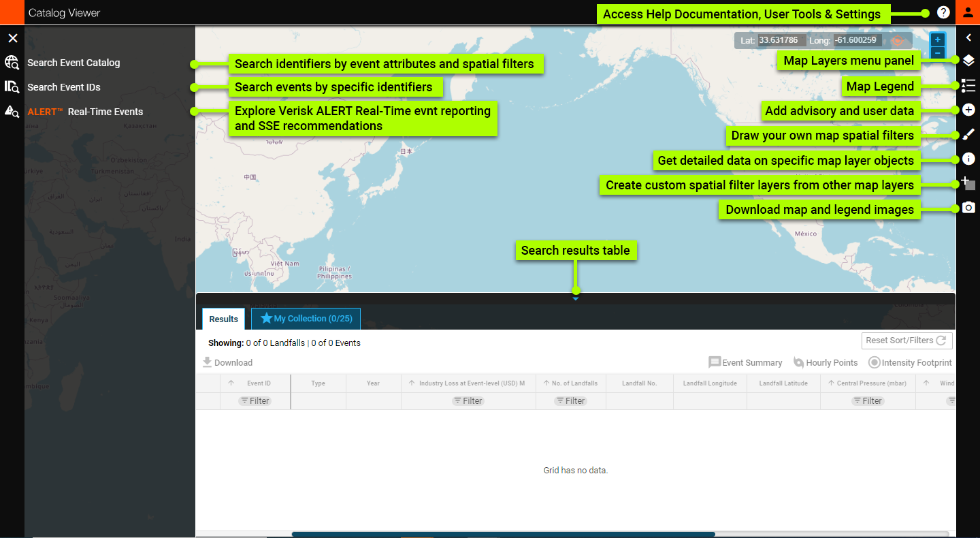Click the Lat coordinate input field
The height and width of the screenshot is (538, 980).
tap(782, 40)
